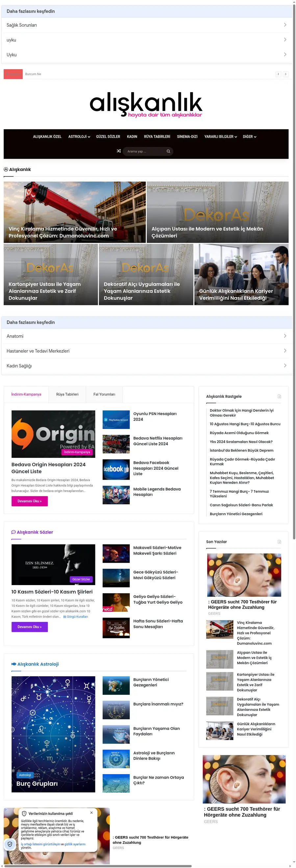This screenshot has width=296, height=868.
Task: Expand the Anatomi row
Action: coord(146,336)
